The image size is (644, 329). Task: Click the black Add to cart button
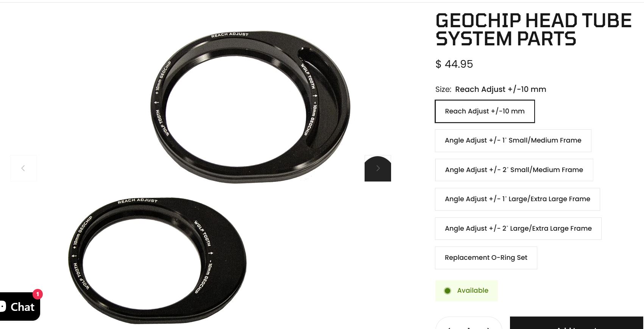coord(577,323)
